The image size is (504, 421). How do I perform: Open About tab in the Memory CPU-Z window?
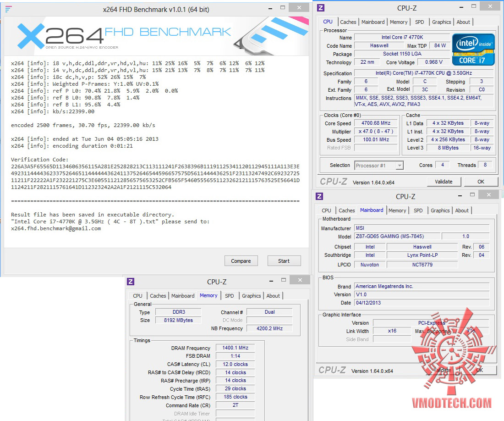pyautogui.click(x=273, y=295)
